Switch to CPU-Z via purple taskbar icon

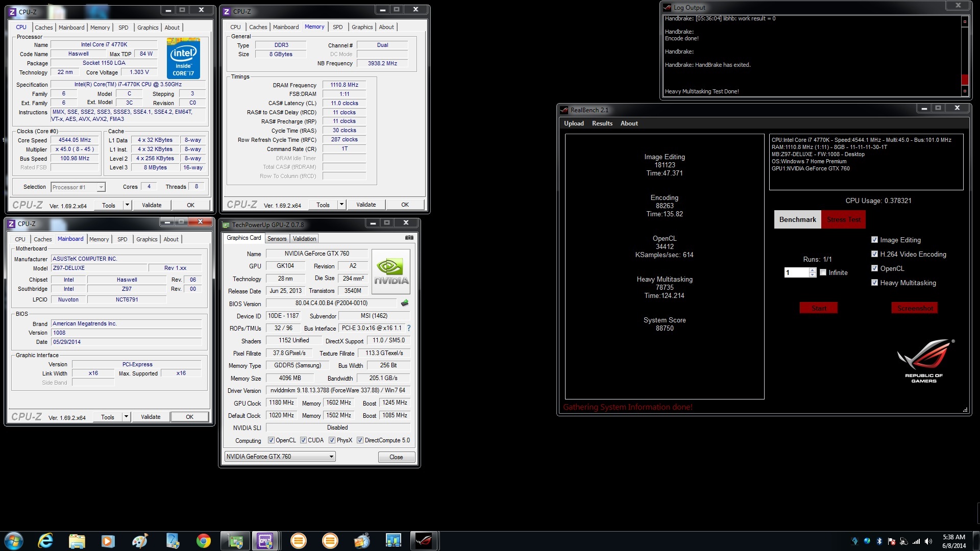point(265,541)
